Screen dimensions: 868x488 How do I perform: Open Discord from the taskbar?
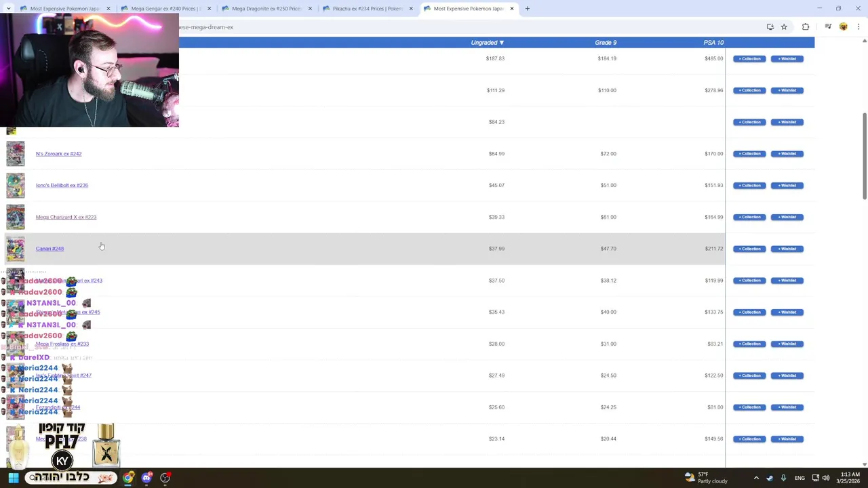(146, 478)
